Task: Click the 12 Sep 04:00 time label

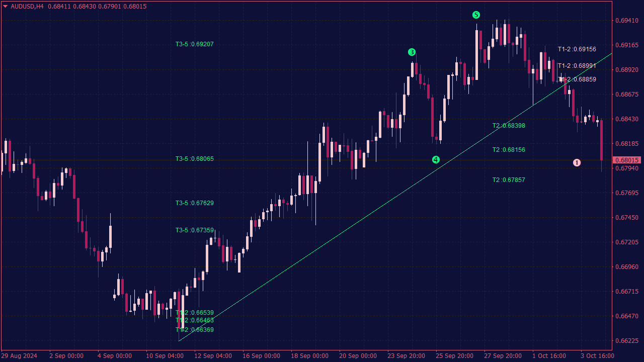Action: point(213,356)
